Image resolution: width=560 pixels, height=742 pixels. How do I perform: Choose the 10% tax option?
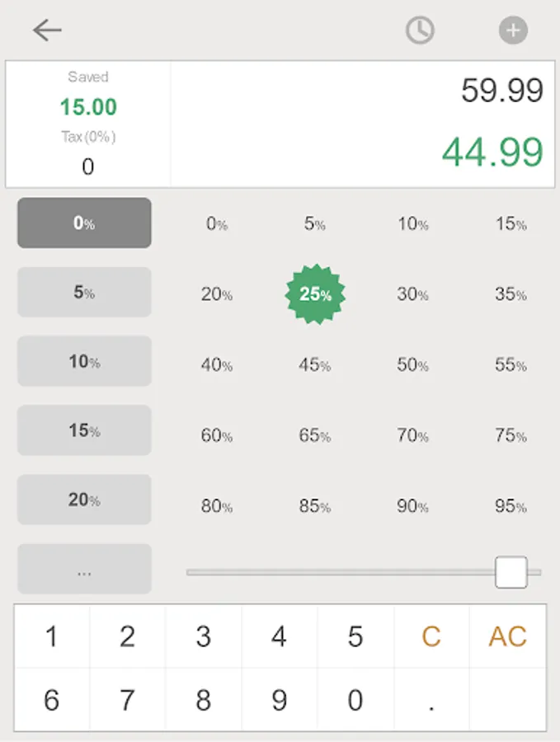point(84,361)
